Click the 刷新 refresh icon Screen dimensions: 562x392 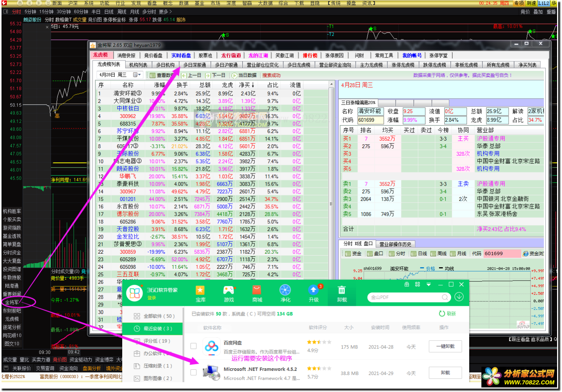click(x=442, y=313)
